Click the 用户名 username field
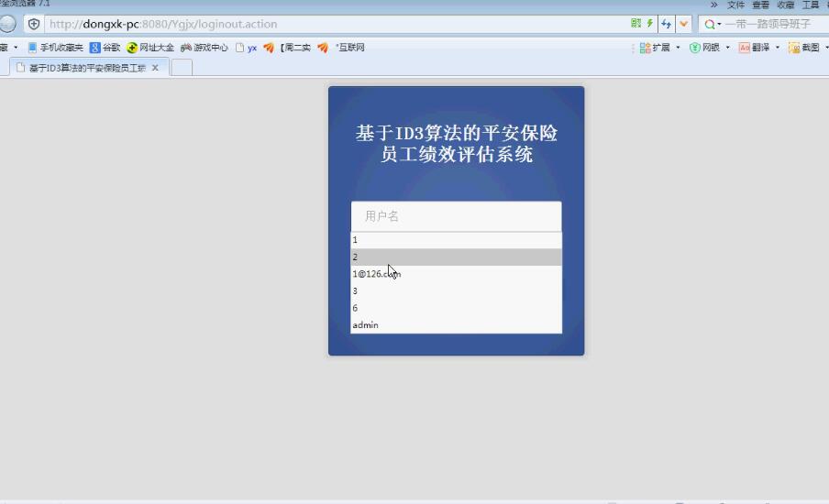Screen dimensions: 829x504 click(457, 216)
